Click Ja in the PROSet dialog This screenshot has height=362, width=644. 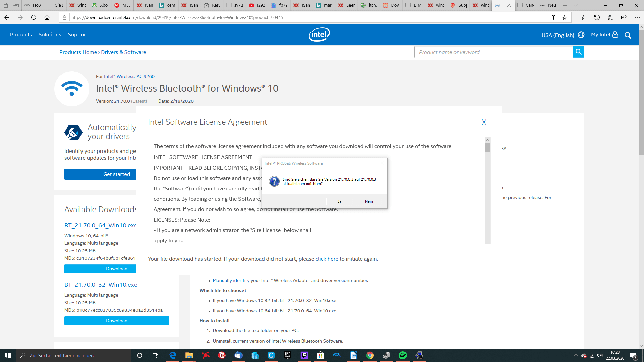pos(339,201)
